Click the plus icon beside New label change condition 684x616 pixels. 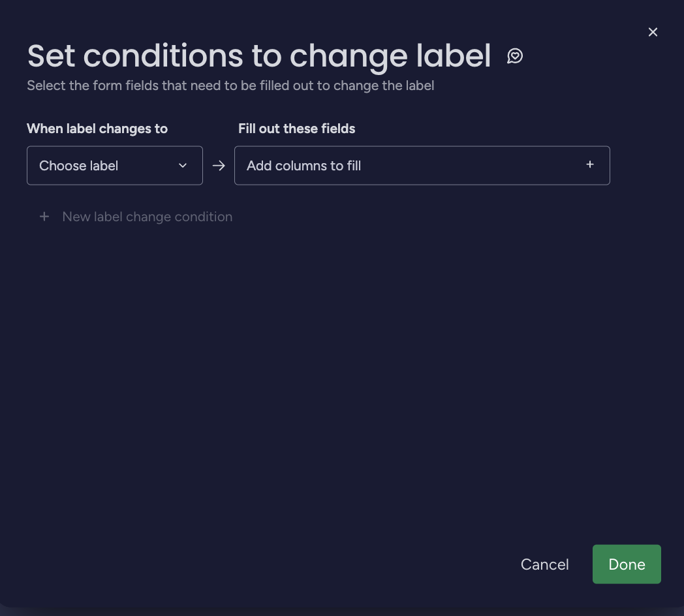44,217
